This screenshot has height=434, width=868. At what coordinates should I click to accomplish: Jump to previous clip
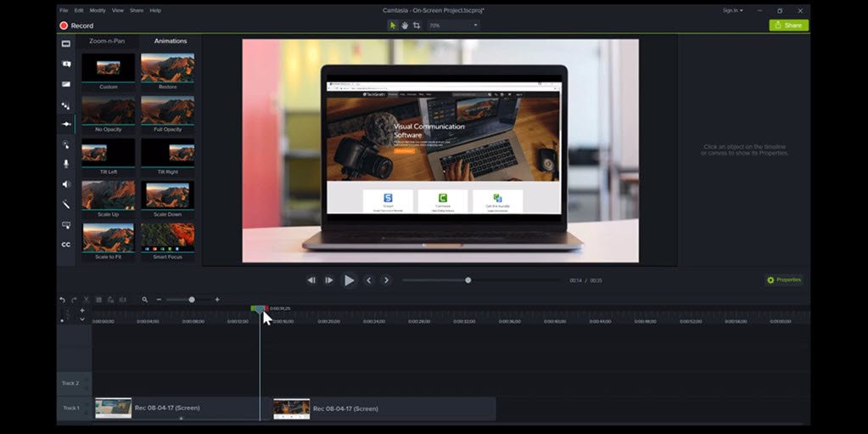point(369,280)
